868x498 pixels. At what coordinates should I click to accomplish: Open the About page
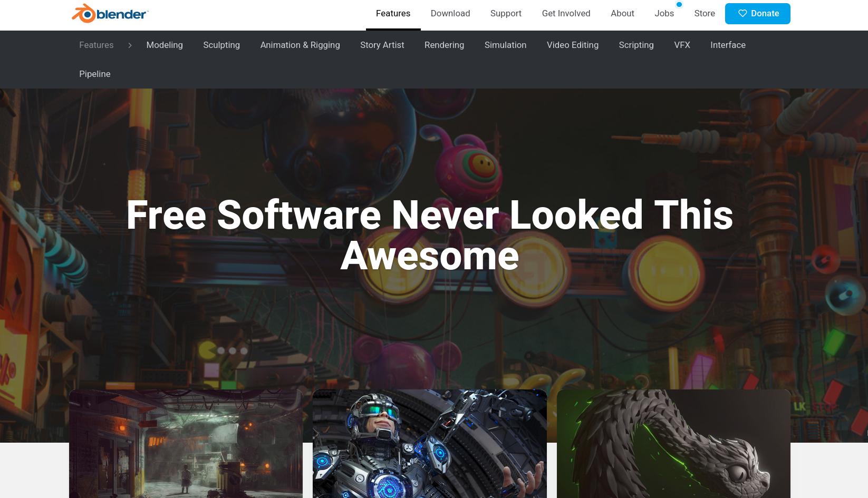(622, 14)
